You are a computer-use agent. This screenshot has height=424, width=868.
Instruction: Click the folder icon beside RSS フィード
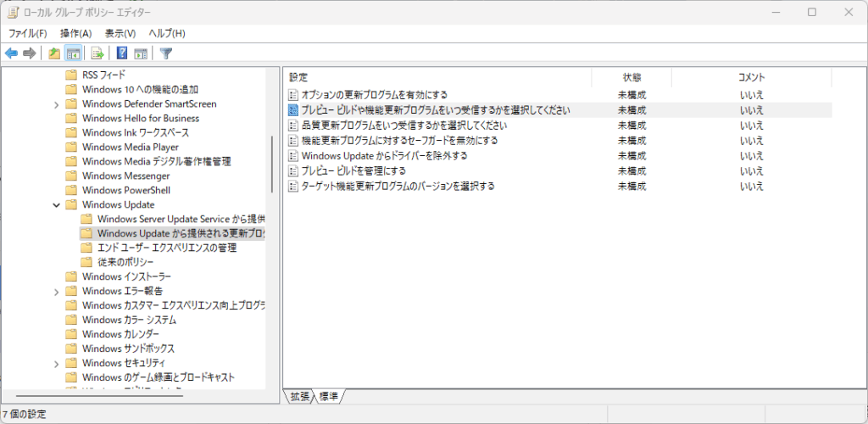click(70, 75)
